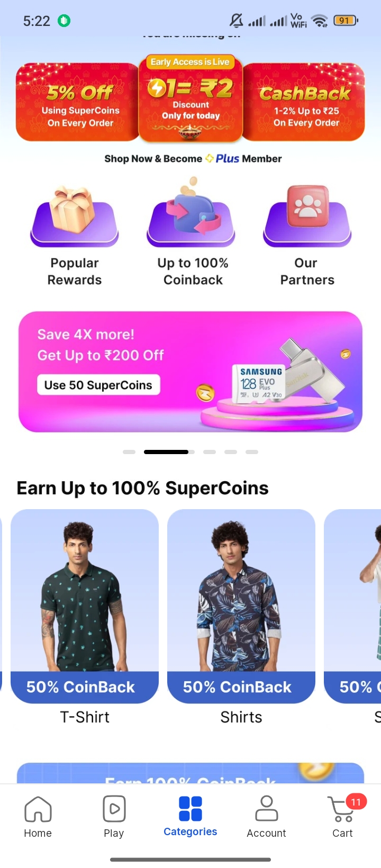Go to the Home tab icon
Screen dimensions: 381x868
pyautogui.click(x=38, y=808)
